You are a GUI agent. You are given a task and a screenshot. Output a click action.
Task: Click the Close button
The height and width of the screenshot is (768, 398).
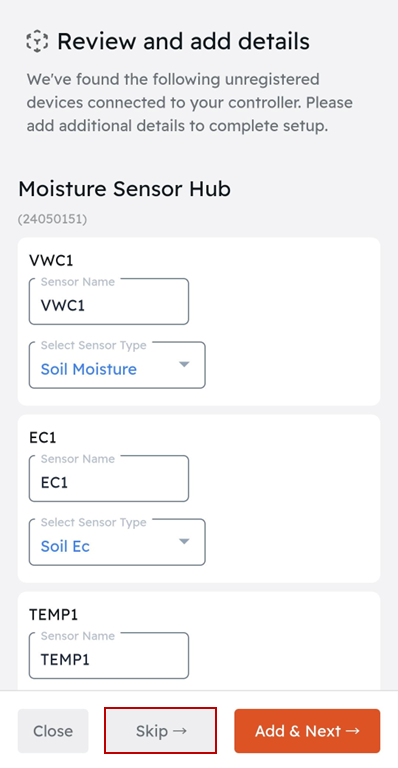[x=53, y=731]
